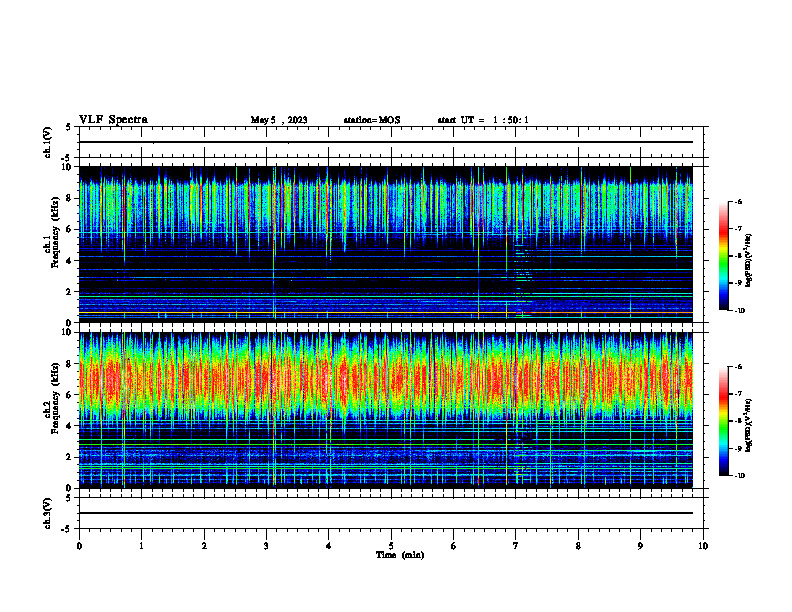Screen dimensions: 792x612
Task: Click the ch.1 spectrogram color scale bar
Action: [x=723, y=256]
